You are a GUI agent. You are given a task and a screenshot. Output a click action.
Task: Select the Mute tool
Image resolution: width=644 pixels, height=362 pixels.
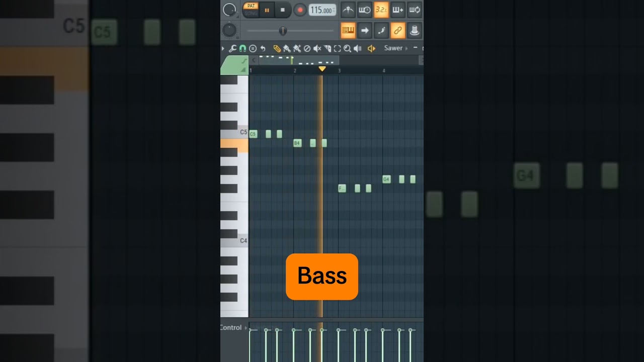click(x=317, y=49)
